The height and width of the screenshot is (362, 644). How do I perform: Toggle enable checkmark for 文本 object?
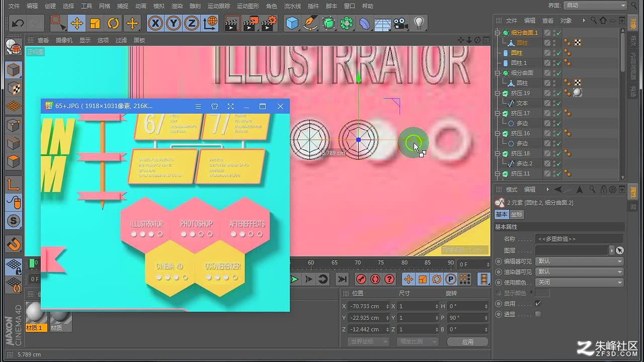tap(558, 103)
